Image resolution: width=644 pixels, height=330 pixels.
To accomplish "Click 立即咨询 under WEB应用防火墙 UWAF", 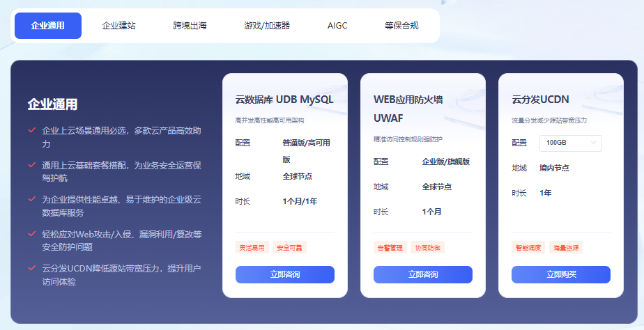I will pos(423,274).
